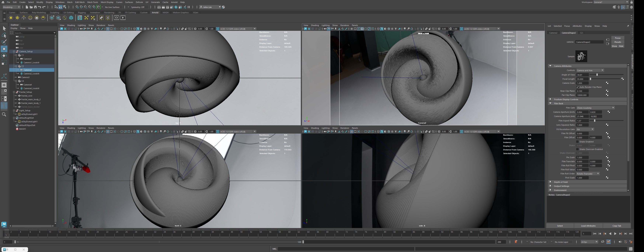Open the Controls Camera and Aim dropdown

[590, 71]
